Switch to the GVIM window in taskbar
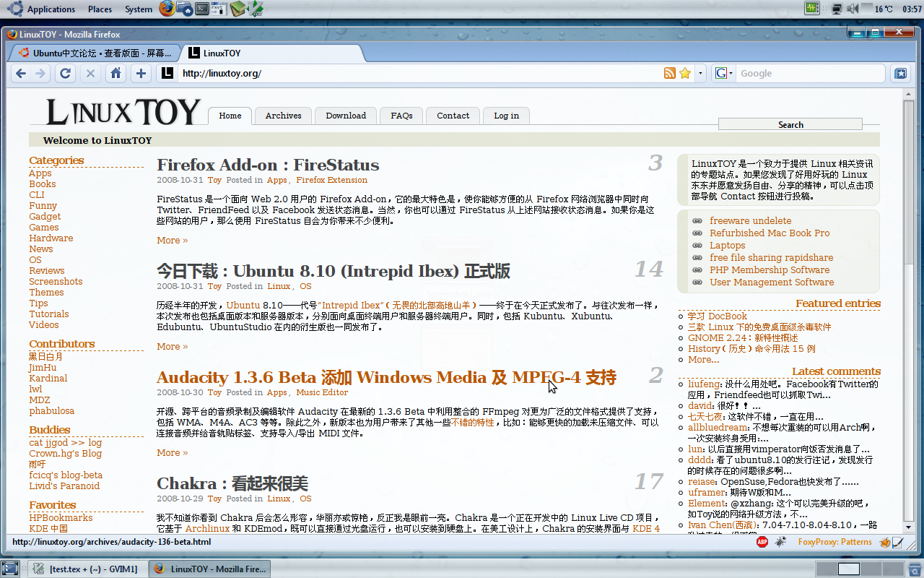The width and height of the screenshot is (924, 578). click(x=87, y=569)
